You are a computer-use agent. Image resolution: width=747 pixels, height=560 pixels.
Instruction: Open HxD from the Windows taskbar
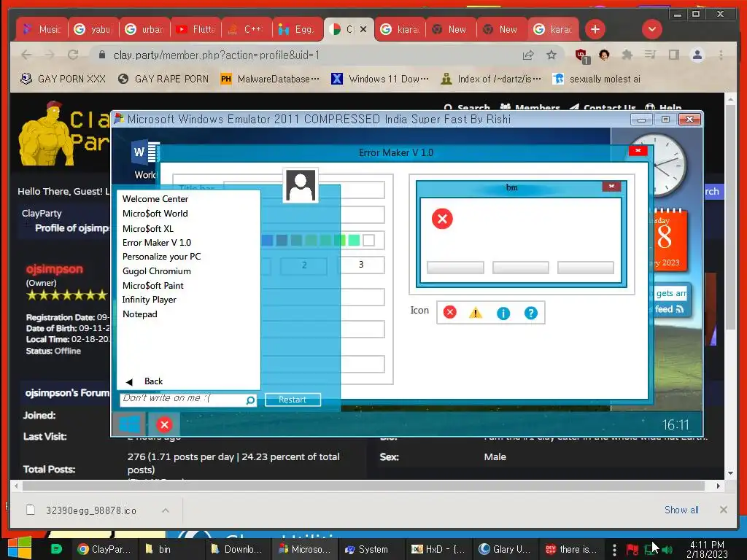(438, 550)
